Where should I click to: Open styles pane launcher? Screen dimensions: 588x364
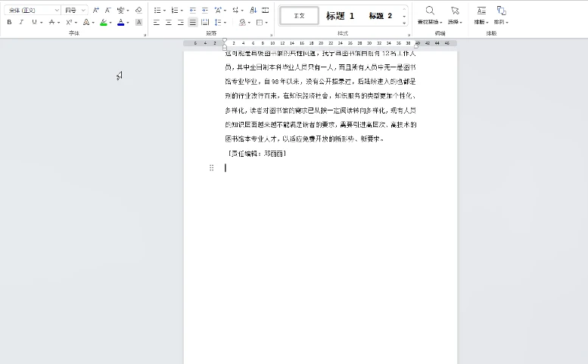coord(409,35)
